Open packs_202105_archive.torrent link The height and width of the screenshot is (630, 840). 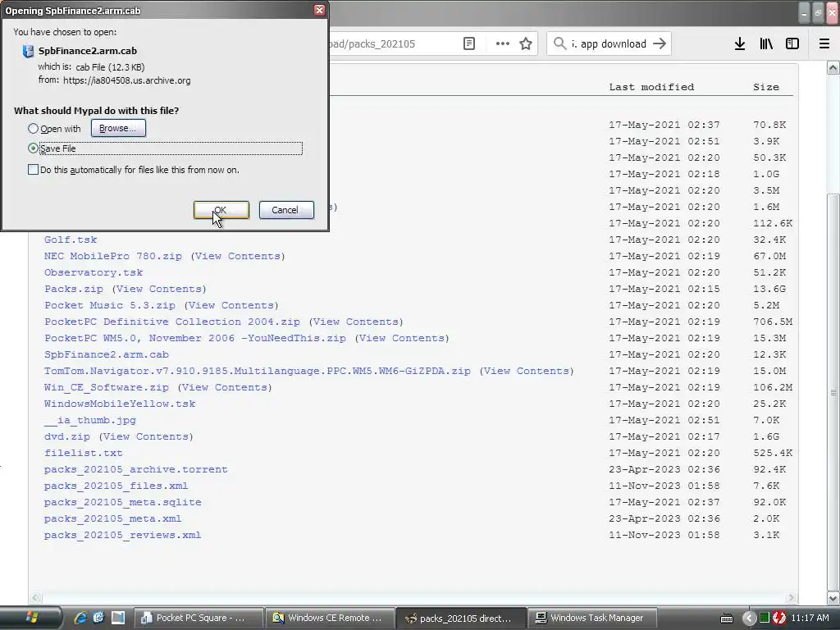[135, 469]
